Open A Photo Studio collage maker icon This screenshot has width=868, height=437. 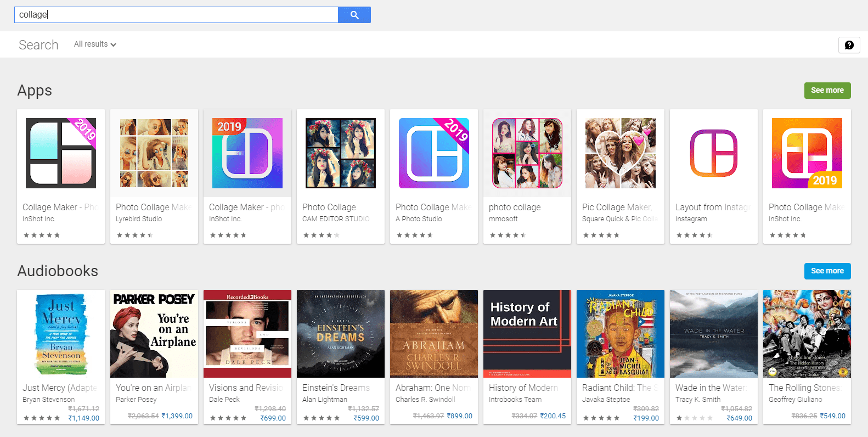coord(434,153)
